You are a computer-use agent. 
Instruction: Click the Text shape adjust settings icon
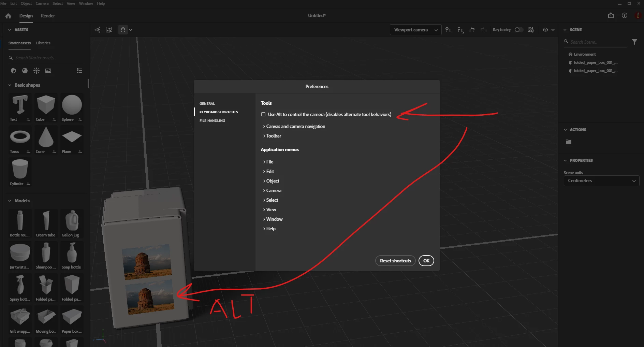click(x=28, y=119)
